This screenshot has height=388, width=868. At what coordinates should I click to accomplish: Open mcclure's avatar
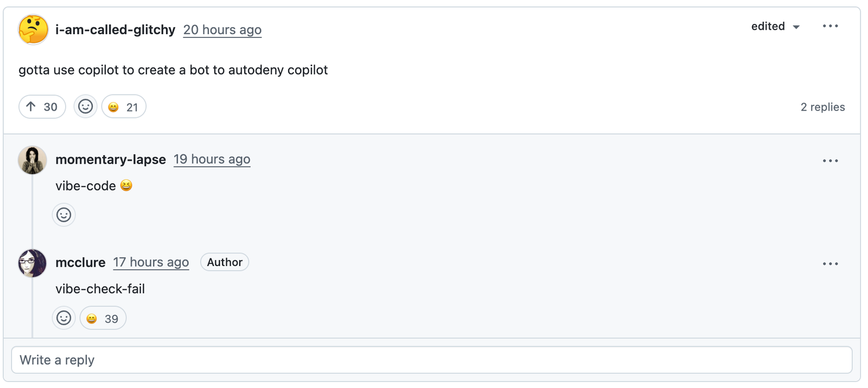(33, 263)
